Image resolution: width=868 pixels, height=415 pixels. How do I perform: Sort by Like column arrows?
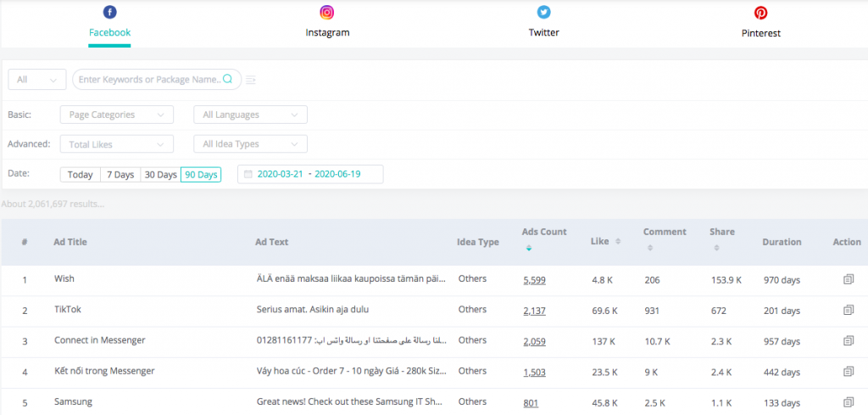coord(618,242)
